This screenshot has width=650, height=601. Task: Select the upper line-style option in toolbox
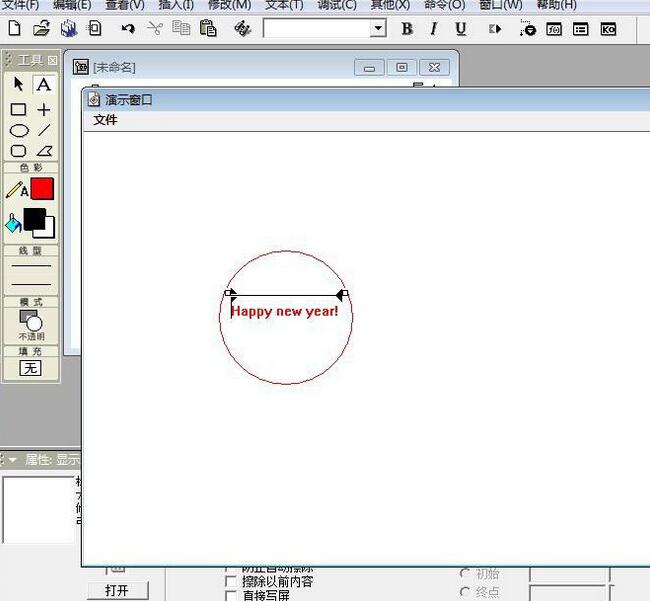[x=31, y=265]
